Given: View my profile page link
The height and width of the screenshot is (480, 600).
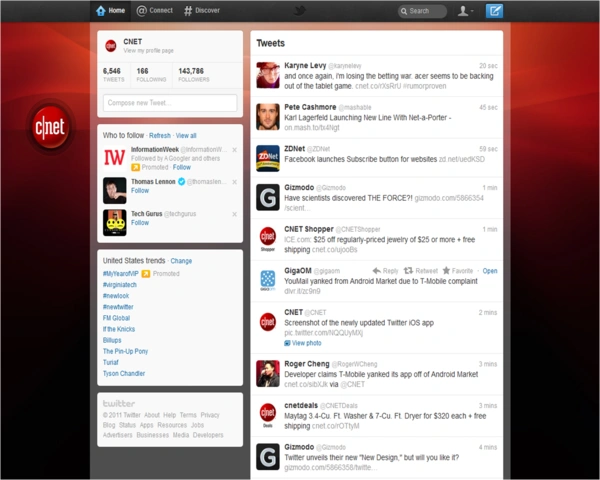Looking at the screenshot, I should pos(148,51).
